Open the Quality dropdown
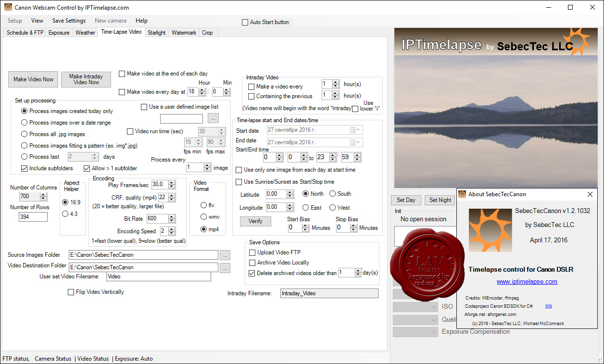The height and width of the screenshot is (364, 604). pyautogui.click(x=415, y=320)
